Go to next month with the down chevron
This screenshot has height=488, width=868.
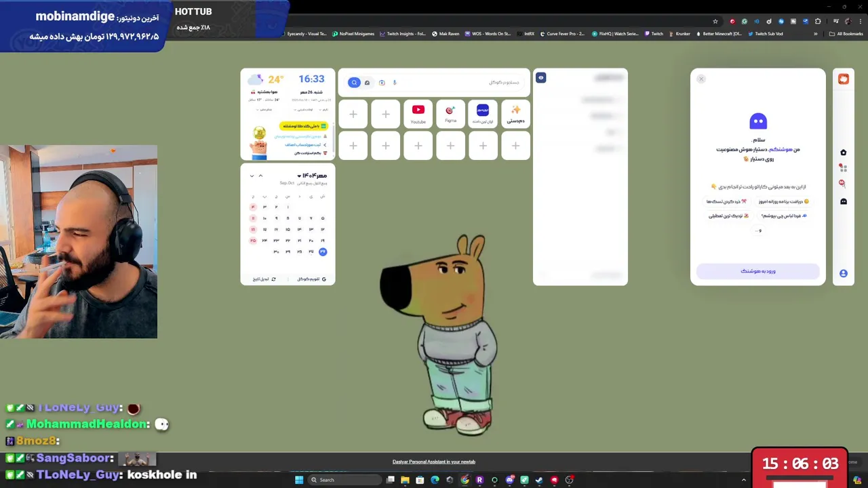coord(252,176)
